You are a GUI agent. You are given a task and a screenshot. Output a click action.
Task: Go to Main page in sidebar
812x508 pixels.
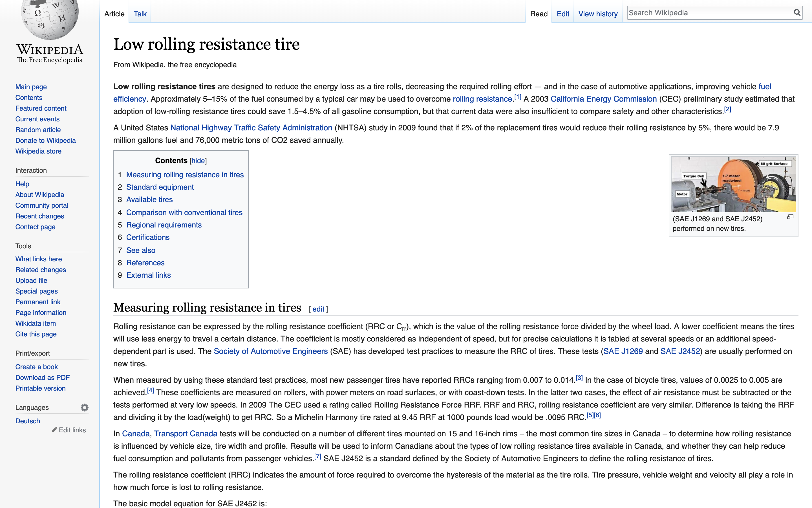point(31,87)
